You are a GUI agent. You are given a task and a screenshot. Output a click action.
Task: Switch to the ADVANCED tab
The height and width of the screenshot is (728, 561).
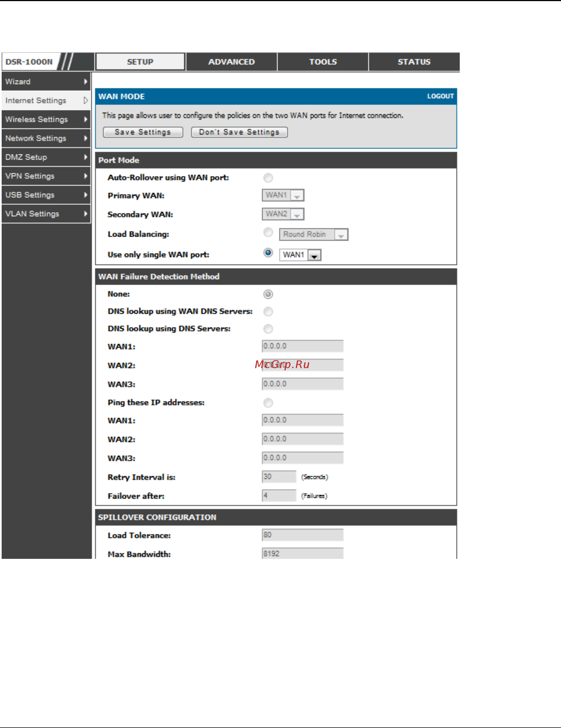(232, 62)
